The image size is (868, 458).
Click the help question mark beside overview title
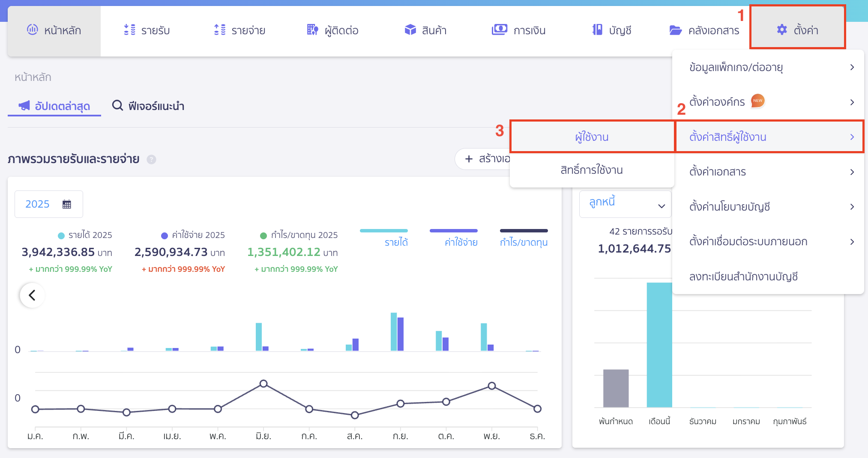point(151,160)
